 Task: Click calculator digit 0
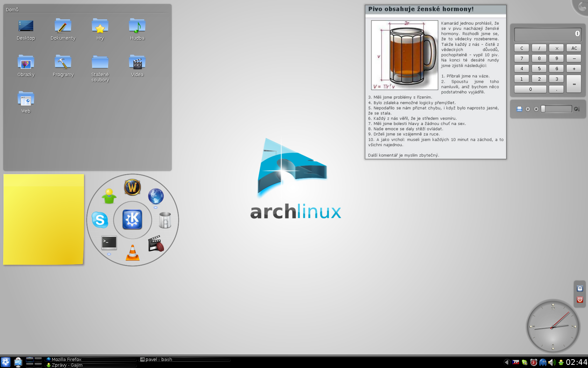pos(531,89)
